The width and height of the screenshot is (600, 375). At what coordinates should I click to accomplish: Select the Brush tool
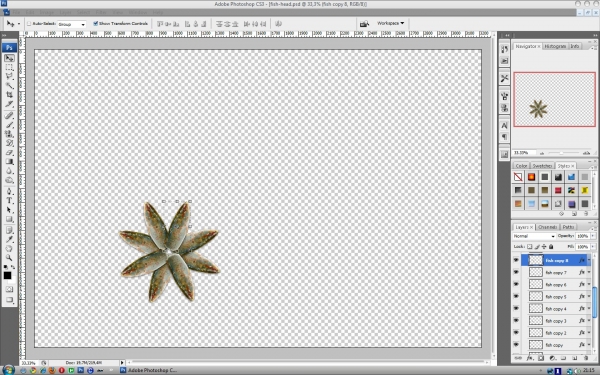(x=9, y=125)
